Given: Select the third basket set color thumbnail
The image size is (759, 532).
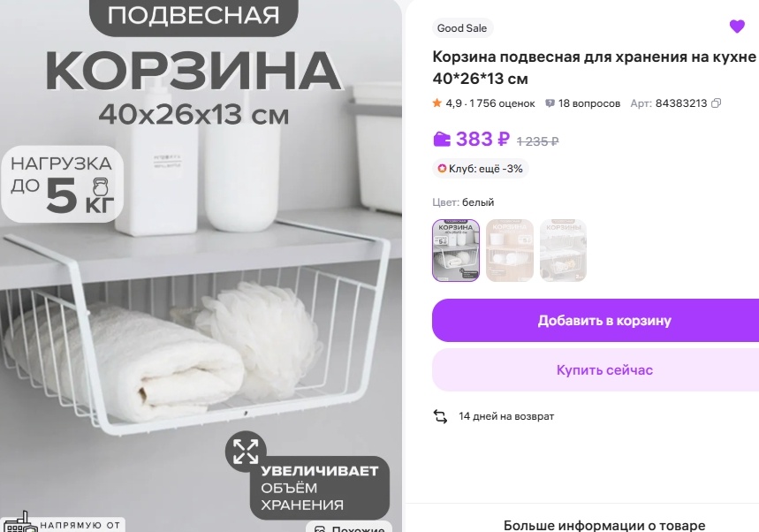Looking at the screenshot, I should pyautogui.click(x=563, y=250).
